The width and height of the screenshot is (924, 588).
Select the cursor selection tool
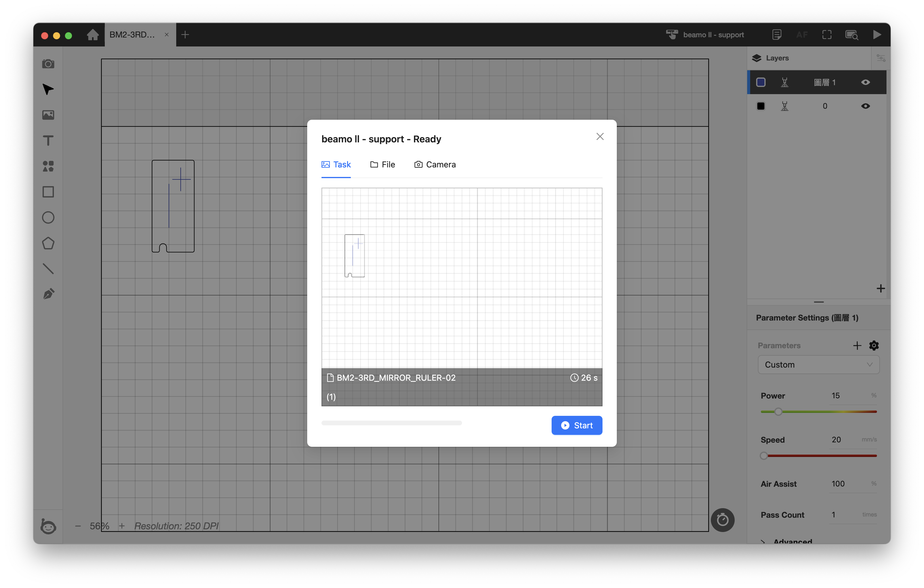48,89
